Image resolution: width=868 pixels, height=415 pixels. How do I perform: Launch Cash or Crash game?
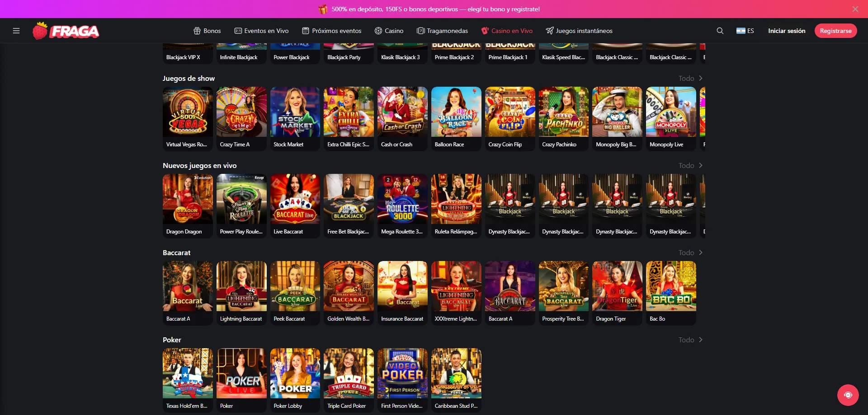pyautogui.click(x=402, y=119)
